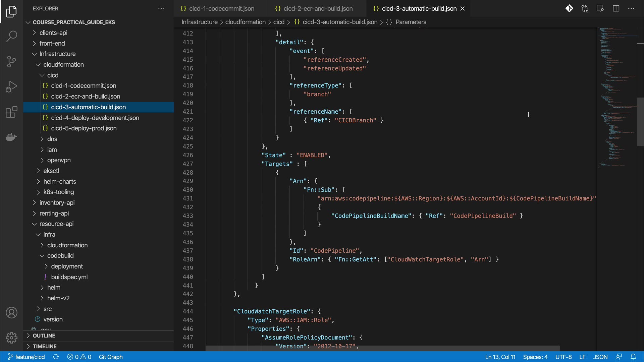This screenshot has width=644, height=362.
Task: Open cicd-4-deploy-development.json file
Action: pos(95,118)
